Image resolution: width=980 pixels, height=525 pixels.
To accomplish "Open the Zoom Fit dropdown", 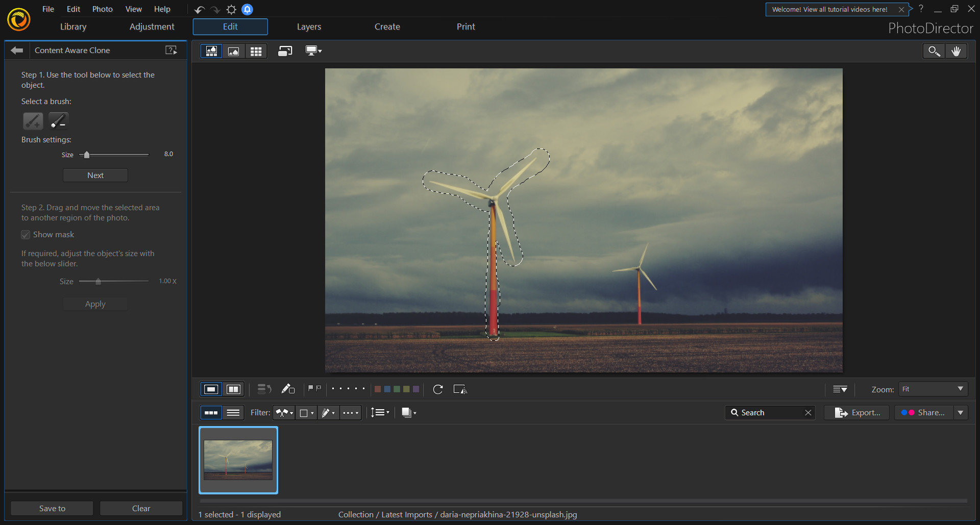I will (x=932, y=389).
